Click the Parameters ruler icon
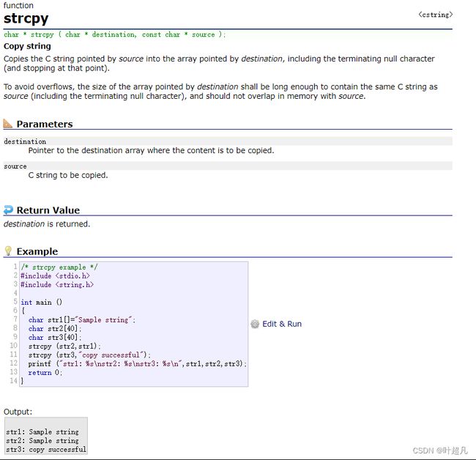Viewport: 476px width, 460px height. 8,123
